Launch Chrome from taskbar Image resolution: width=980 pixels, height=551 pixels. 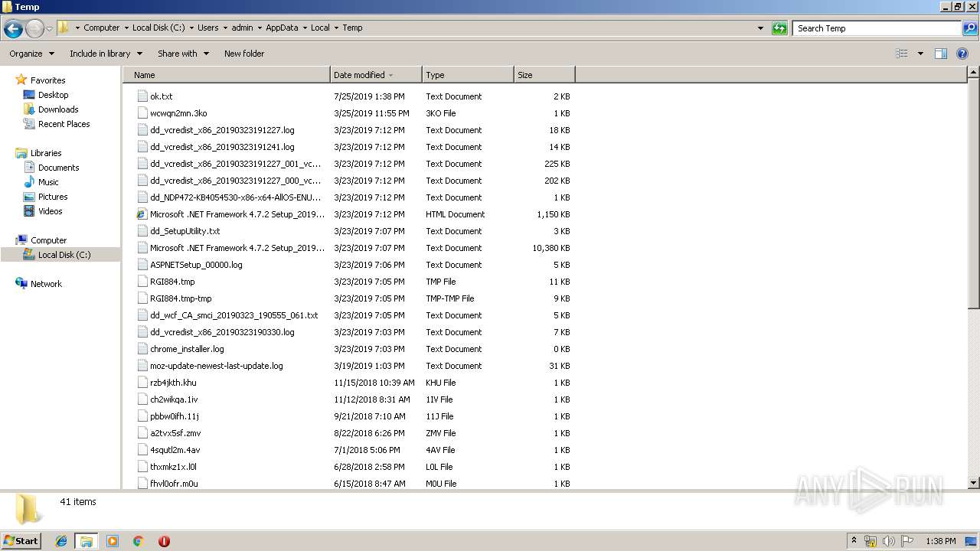[139, 541]
